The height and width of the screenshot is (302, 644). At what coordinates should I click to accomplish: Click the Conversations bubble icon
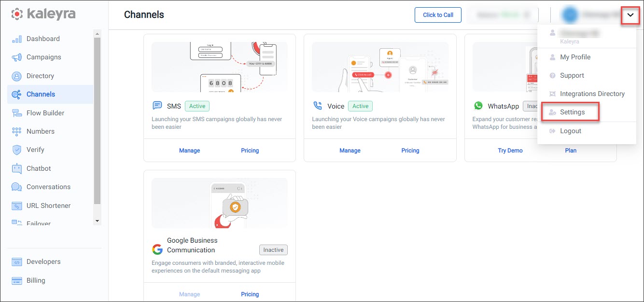(x=17, y=187)
